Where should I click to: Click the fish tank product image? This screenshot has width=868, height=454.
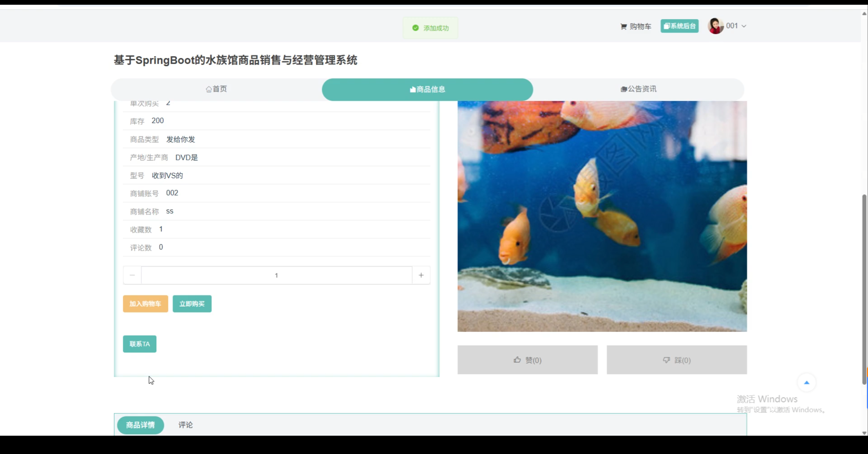click(602, 216)
